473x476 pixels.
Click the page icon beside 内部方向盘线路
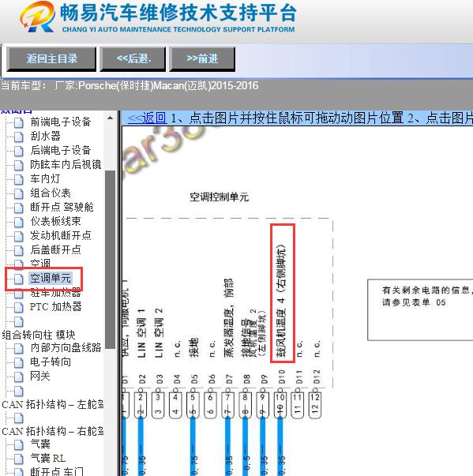coord(18,348)
